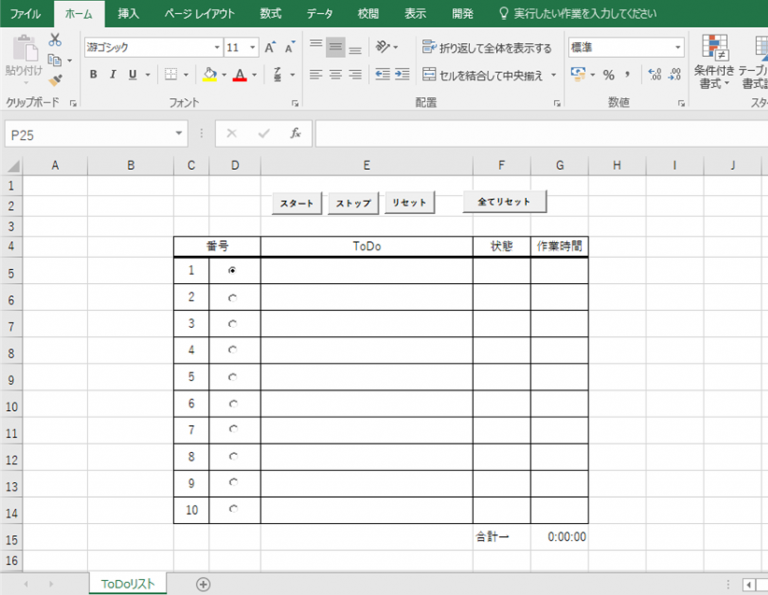
Task: Apply middle vertical alignment
Action: (x=336, y=47)
